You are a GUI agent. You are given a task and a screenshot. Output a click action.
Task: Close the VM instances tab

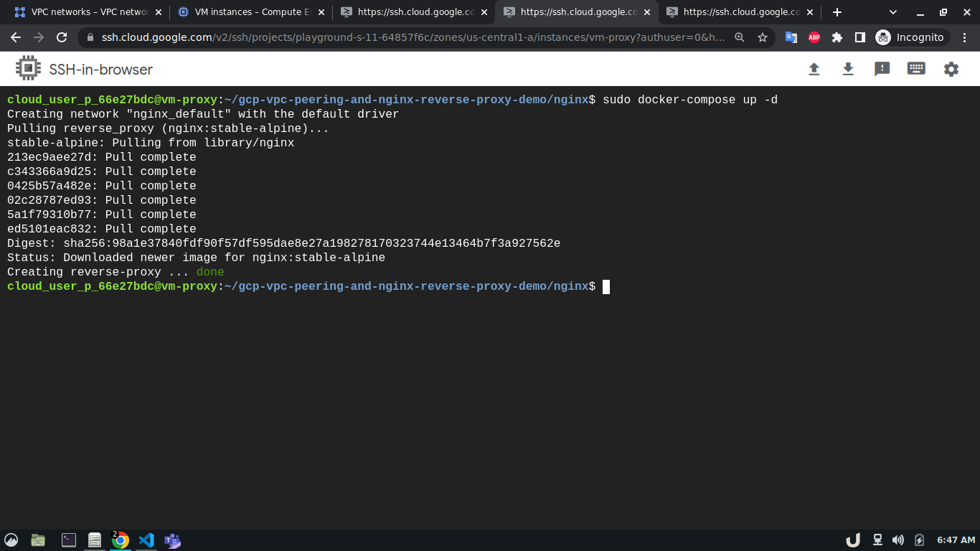pyautogui.click(x=321, y=12)
